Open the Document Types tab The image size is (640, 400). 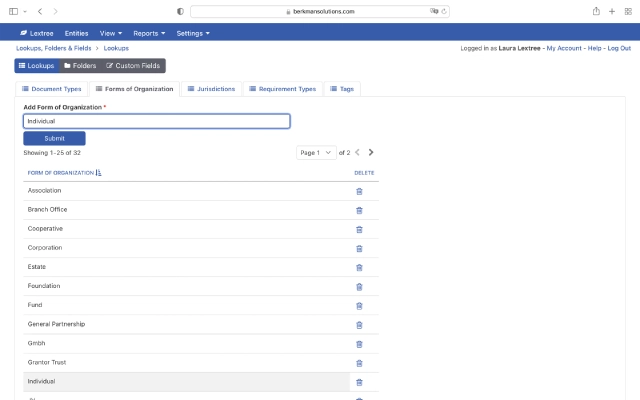click(51, 89)
